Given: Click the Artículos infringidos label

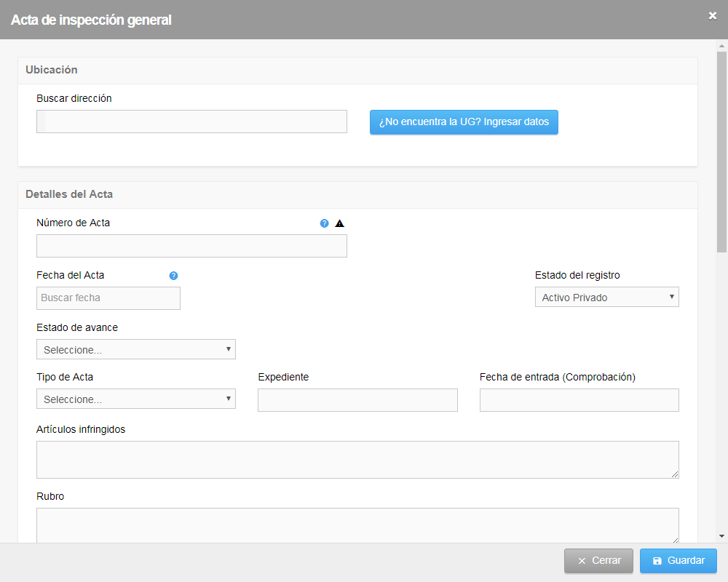Looking at the screenshot, I should pyautogui.click(x=81, y=429).
